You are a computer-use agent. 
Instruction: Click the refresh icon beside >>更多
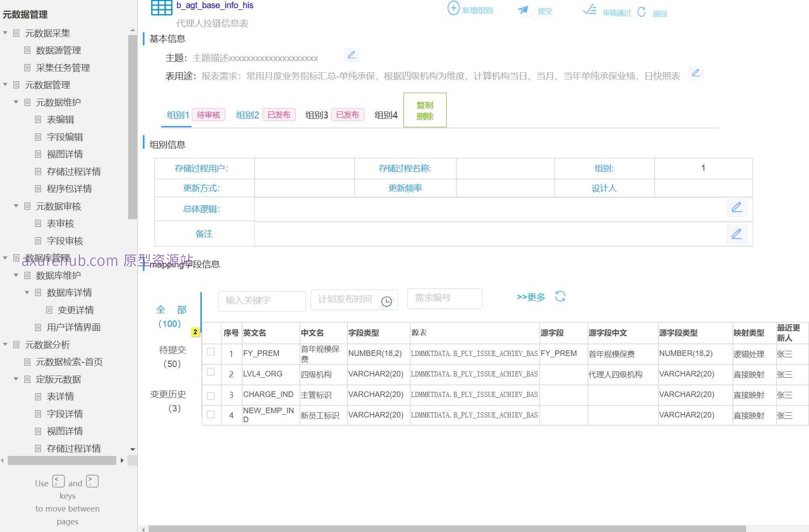click(x=560, y=297)
